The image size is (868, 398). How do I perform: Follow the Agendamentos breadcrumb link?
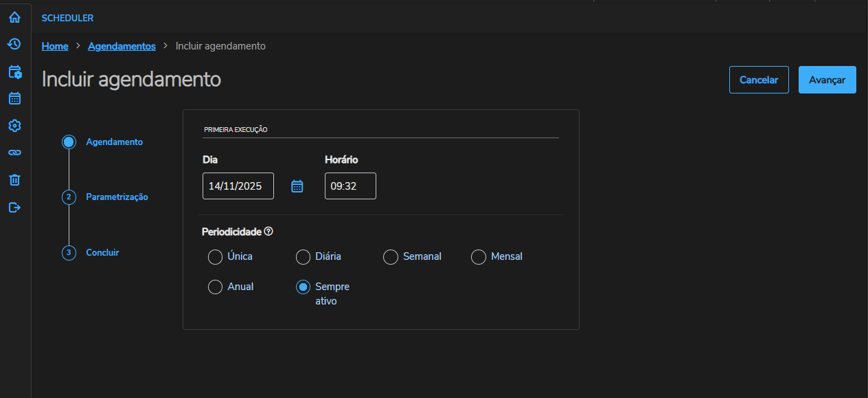pyautogui.click(x=122, y=46)
